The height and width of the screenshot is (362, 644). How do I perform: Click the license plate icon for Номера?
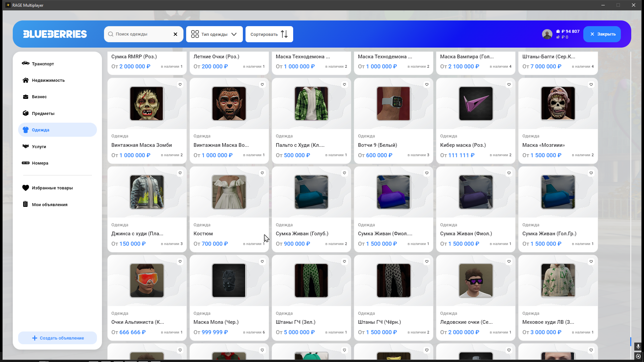[x=25, y=163]
